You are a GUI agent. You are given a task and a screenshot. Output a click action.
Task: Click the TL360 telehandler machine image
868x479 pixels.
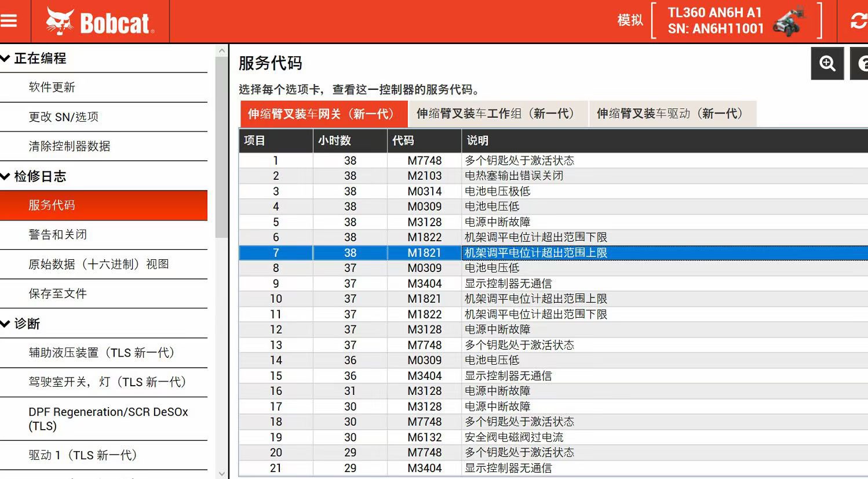[790, 21]
